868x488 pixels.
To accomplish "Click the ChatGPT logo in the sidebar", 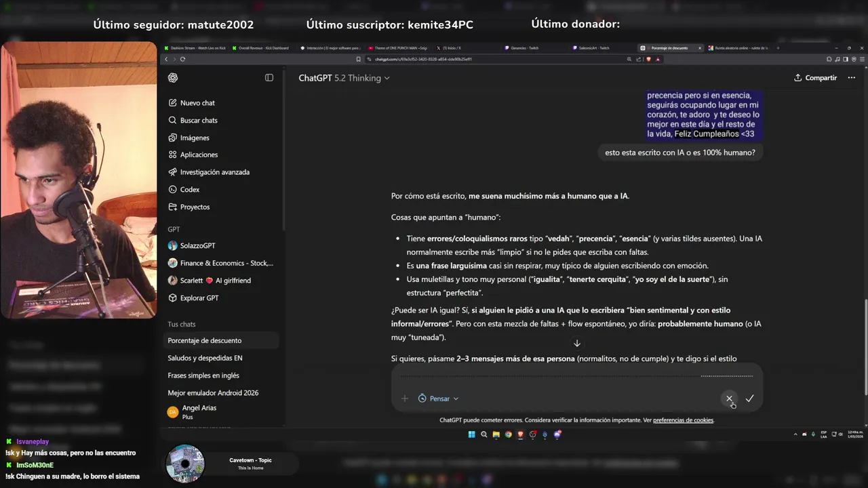I will pyautogui.click(x=173, y=78).
